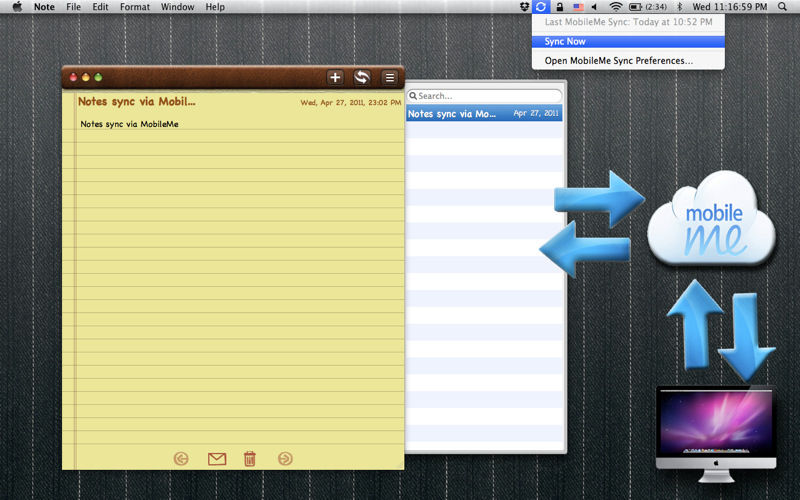The width and height of the screenshot is (800, 500).
Task: Minimize Note window with yellow button
Action: [x=86, y=78]
